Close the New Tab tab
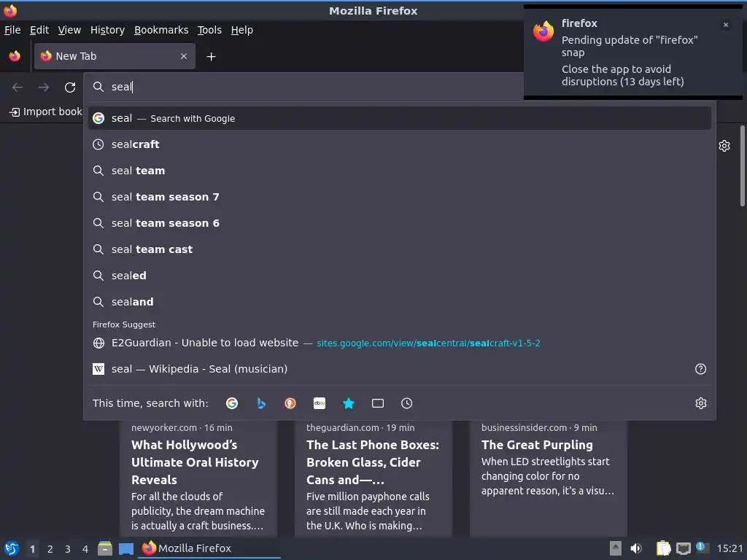 tap(184, 56)
